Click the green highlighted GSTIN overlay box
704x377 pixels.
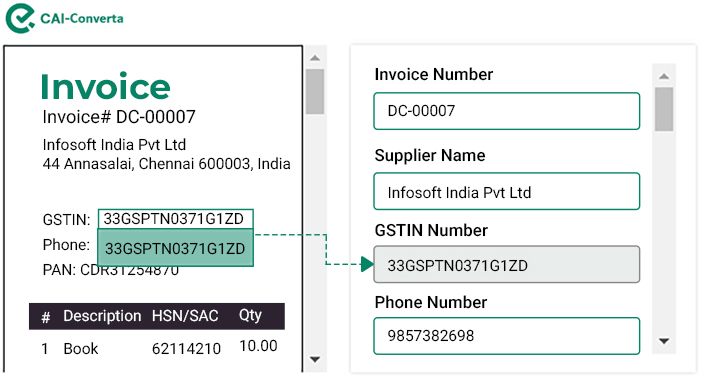(176, 248)
